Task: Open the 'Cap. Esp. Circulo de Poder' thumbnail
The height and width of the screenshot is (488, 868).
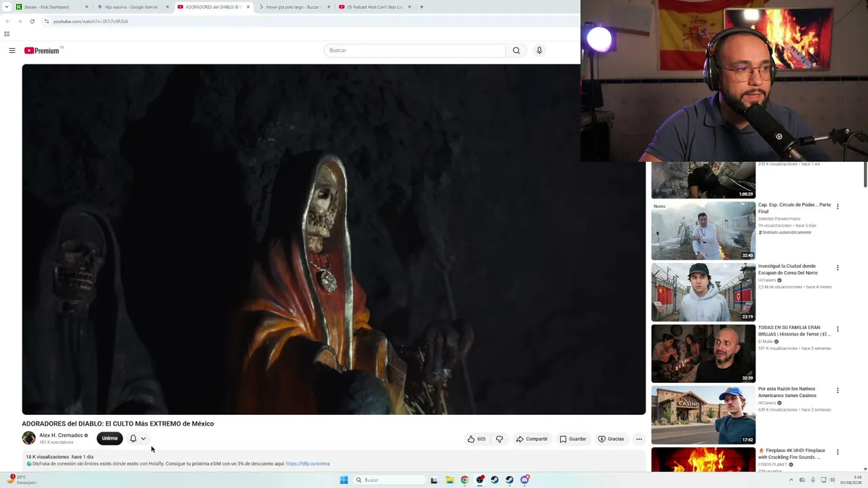Action: pyautogui.click(x=703, y=230)
